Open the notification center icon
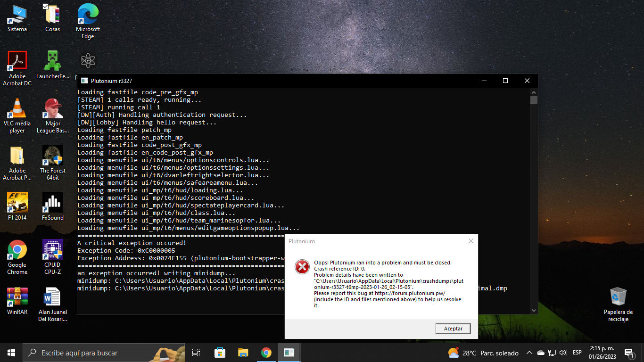Image resolution: width=644 pixels, height=362 pixels. [x=629, y=353]
